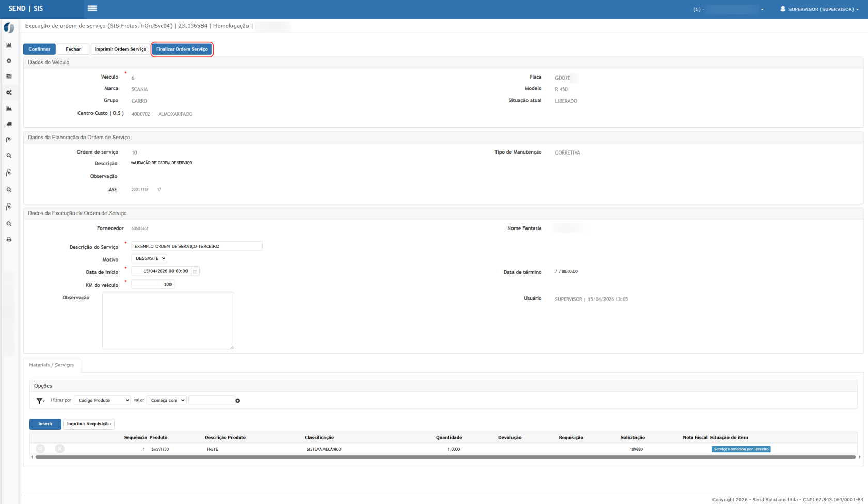
Task: Click the area chart sidebar icon
Action: tap(9, 109)
